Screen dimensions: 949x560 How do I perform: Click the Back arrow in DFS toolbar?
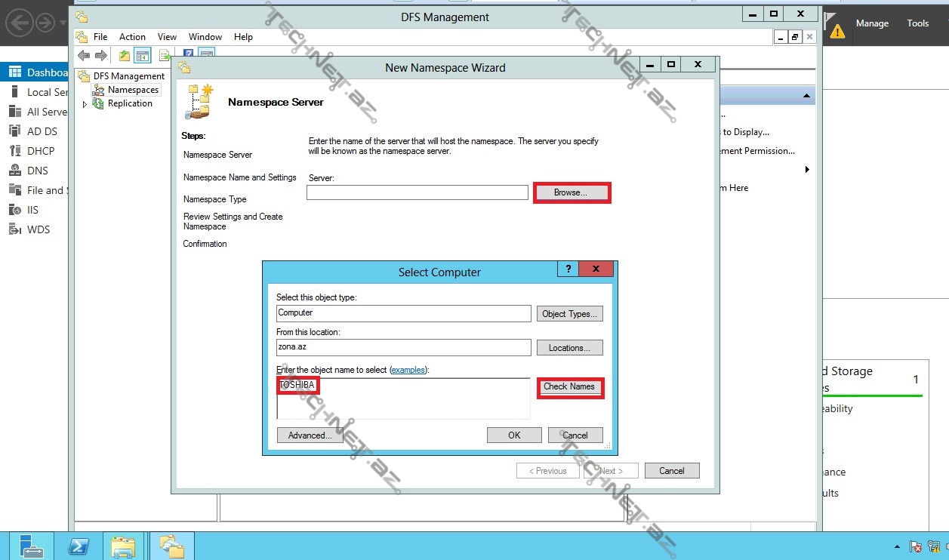click(84, 55)
